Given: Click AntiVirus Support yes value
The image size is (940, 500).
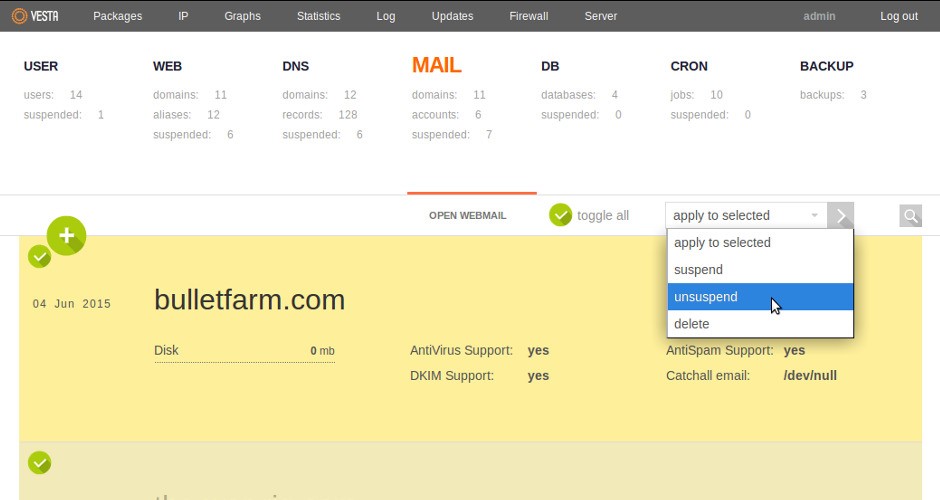Looking at the screenshot, I should tap(538, 351).
